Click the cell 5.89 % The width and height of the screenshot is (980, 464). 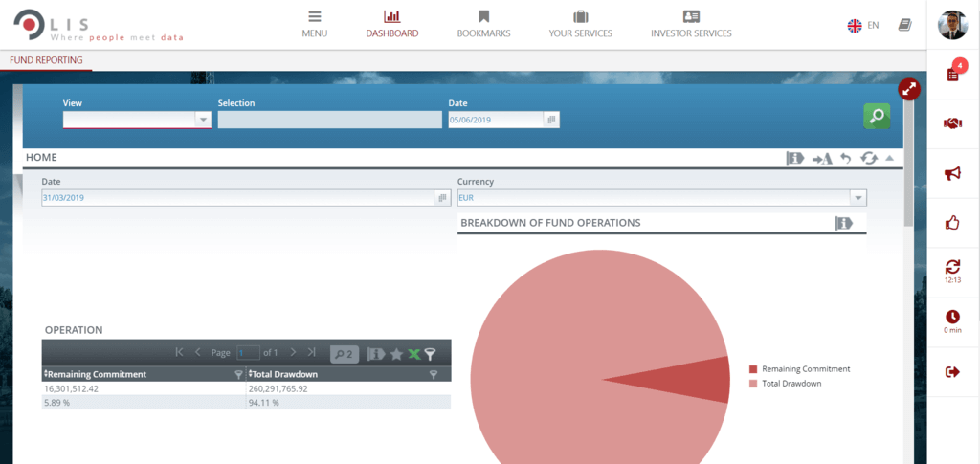click(144, 403)
